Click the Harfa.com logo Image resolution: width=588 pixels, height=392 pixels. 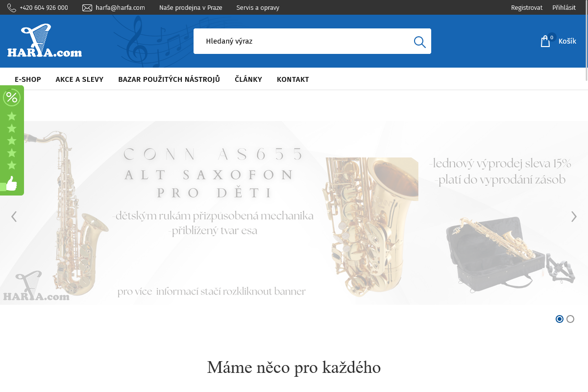point(44,41)
